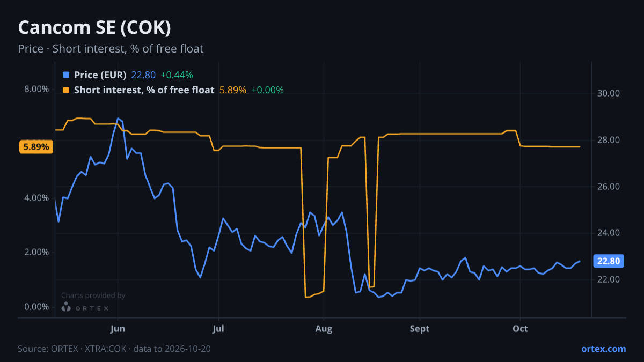Click the orange Short interest legend swatch
The height and width of the screenshot is (362, 644).
[66, 90]
